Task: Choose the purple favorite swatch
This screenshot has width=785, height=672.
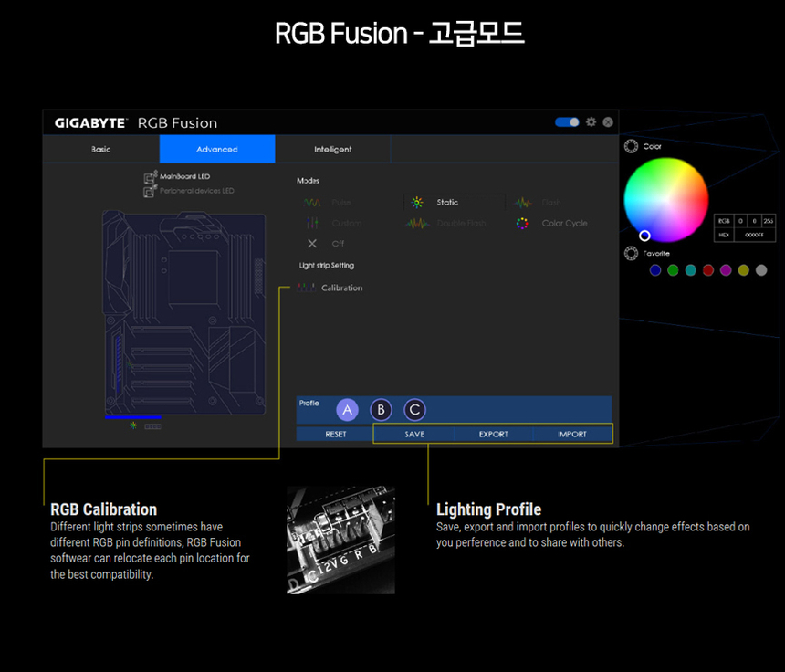Action: click(x=726, y=270)
